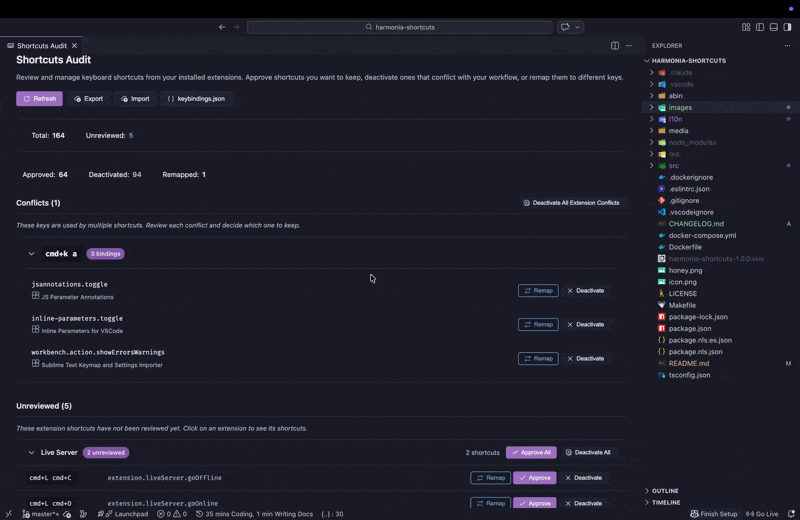The height and width of the screenshot is (520, 800).
Task: Click Finish Setup in the status bar
Action: click(x=714, y=514)
